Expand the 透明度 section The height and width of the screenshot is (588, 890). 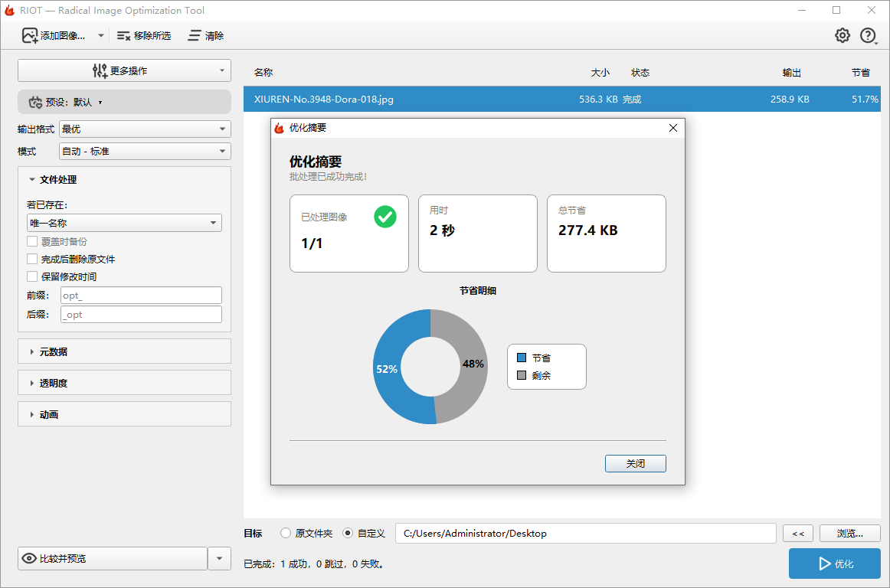124,383
